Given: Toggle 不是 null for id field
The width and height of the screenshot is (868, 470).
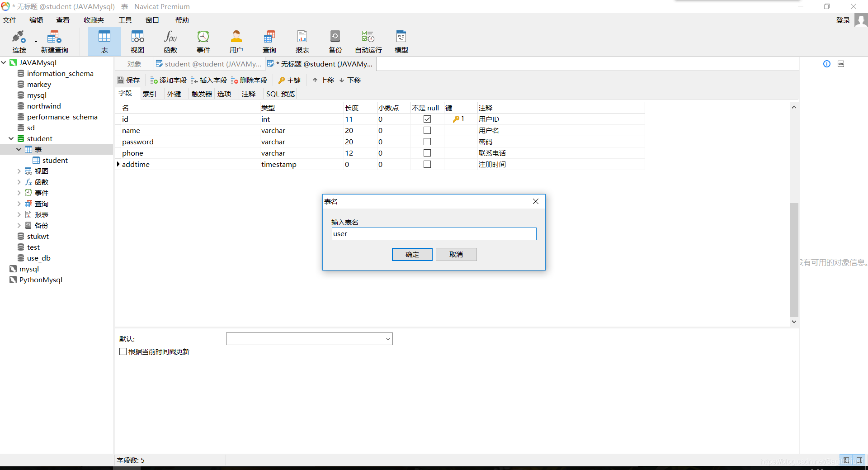Looking at the screenshot, I should tap(427, 119).
